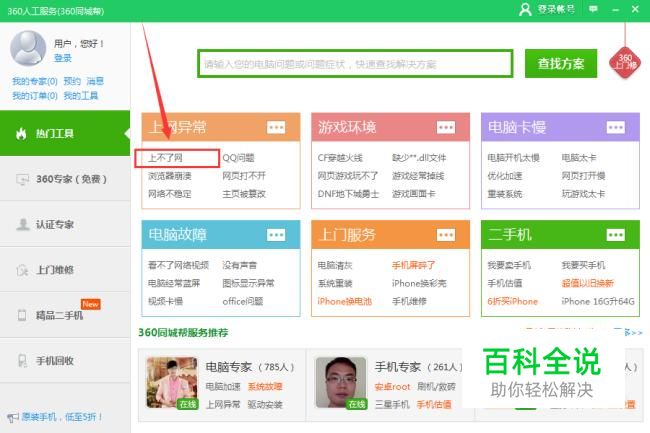Choose 没有声音 entry
Screen dimensions: 650x433
(240, 265)
